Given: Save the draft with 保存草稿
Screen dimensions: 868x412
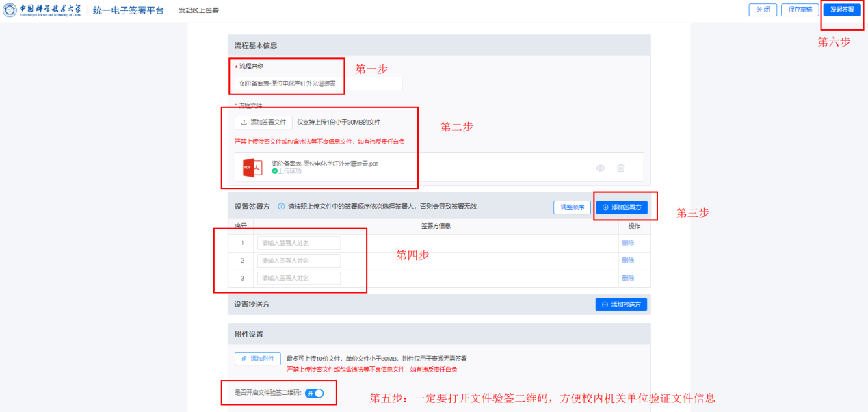Looking at the screenshot, I should [800, 10].
